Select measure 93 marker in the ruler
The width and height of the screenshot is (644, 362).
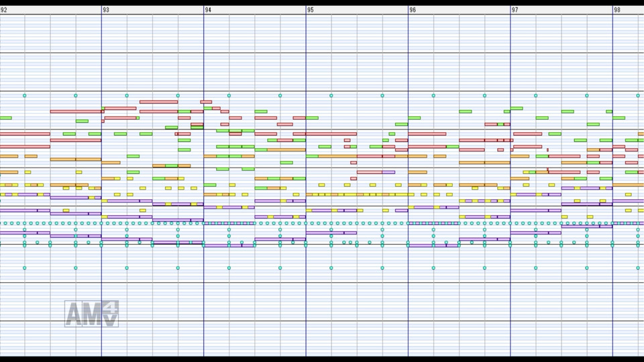(106, 10)
